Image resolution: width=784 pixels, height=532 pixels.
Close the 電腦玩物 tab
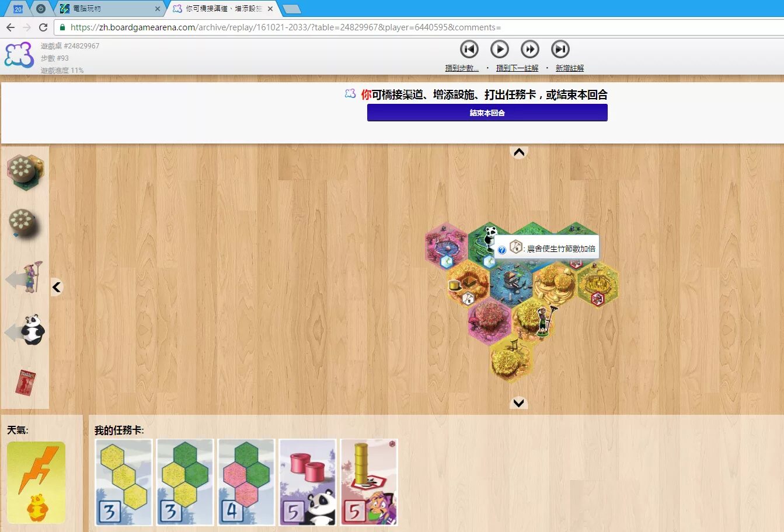(x=158, y=9)
